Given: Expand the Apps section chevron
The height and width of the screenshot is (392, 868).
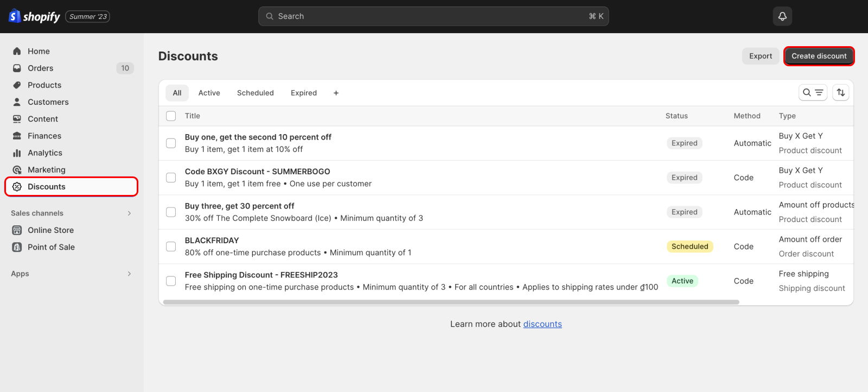Looking at the screenshot, I should pyautogui.click(x=129, y=274).
